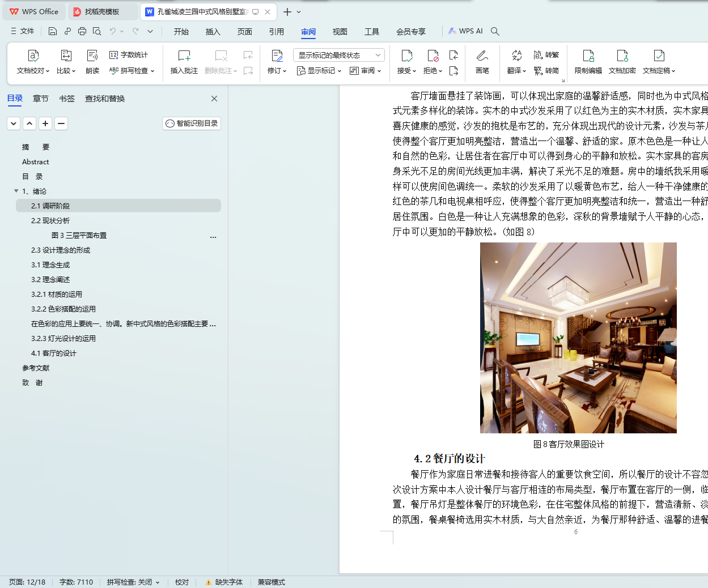This screenshot has height=588, width=708.
Task: Click the living room rendering image
Action: 578,338
